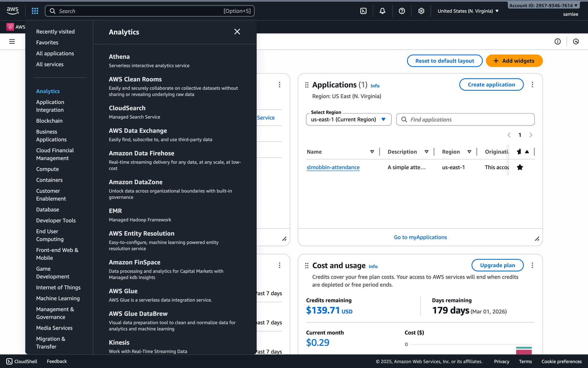Expand the Select Region dropdown
The height and width of the screenshot is (368, 588).
(349, 119)
